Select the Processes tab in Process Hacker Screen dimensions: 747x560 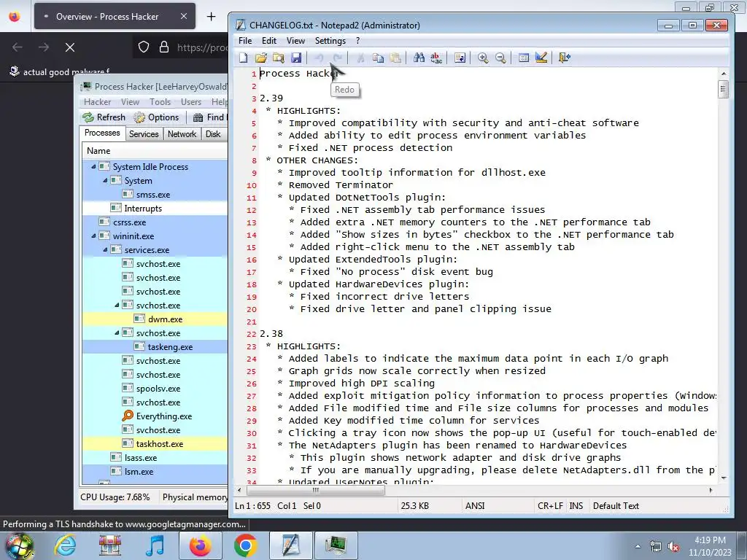(102, 133)
